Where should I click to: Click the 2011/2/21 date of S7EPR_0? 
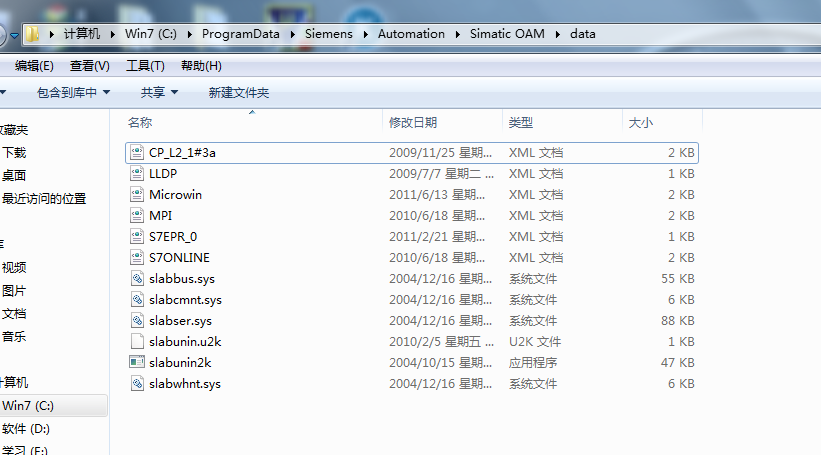pyautogui.click(x=437, y=236)
